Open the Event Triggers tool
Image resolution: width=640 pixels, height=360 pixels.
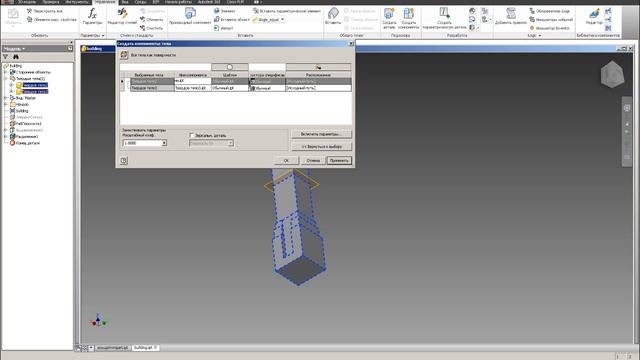pyautogui.click(x=551, y=20)
